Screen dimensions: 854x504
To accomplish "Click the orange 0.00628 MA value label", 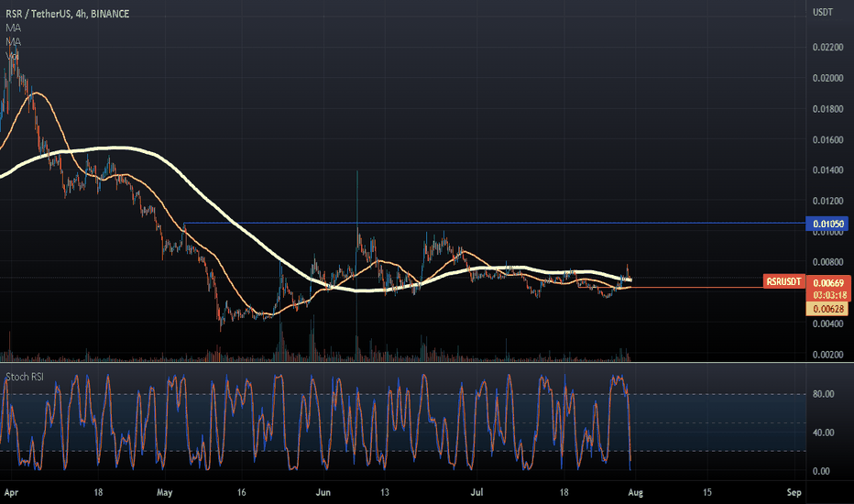I will point(827,309).
